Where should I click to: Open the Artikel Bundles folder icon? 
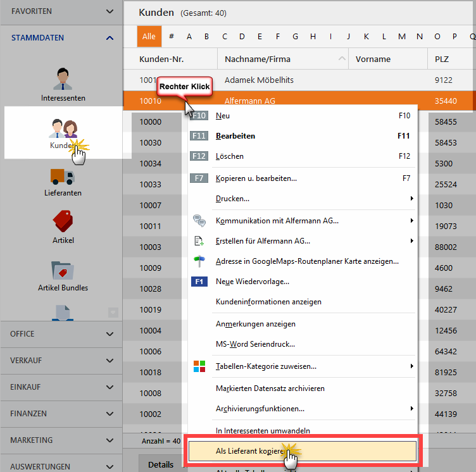pyautogui.click(x=63, y=270)
